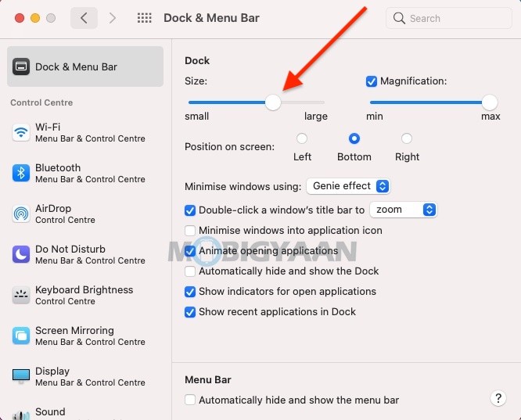This screenshot has width=521, height=420.
Task: Select the Left dock position radio button
Action: [302, 138]
